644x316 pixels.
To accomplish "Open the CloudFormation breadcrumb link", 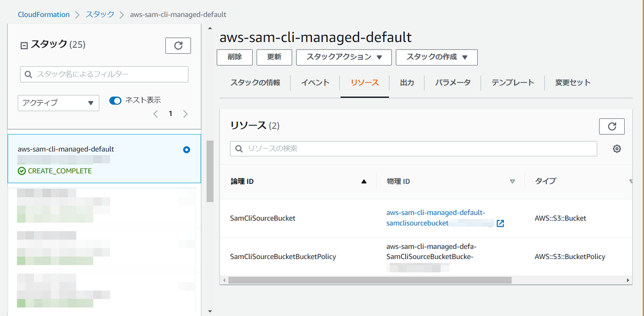I will tap(43, 15).
